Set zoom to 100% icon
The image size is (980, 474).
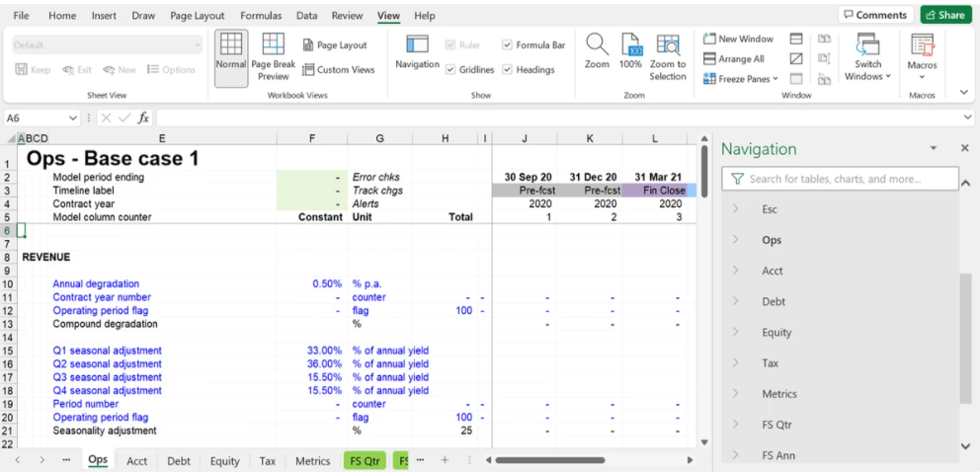(630, 45)
